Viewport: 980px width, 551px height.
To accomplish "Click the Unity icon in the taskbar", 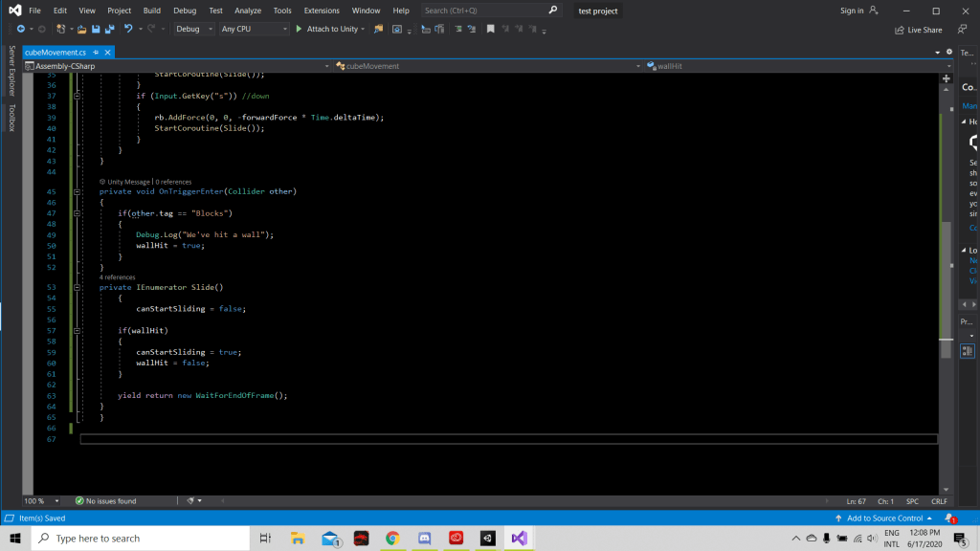I will point(486,539).
